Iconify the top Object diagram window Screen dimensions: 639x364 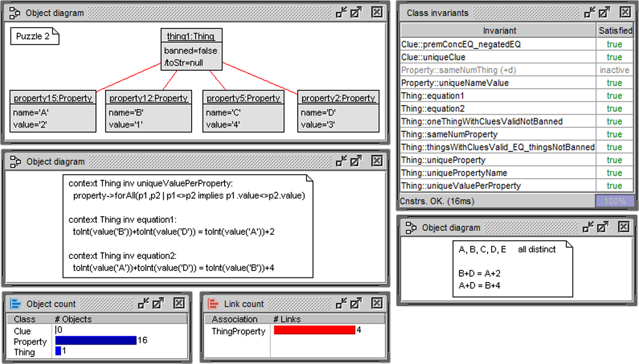[341, 13]
